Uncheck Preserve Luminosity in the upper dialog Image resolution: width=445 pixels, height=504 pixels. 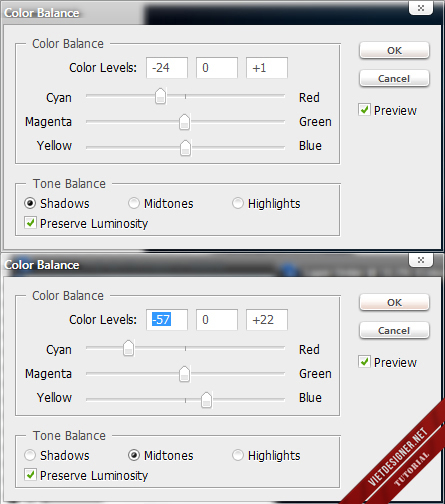click(x=30, y=223)
